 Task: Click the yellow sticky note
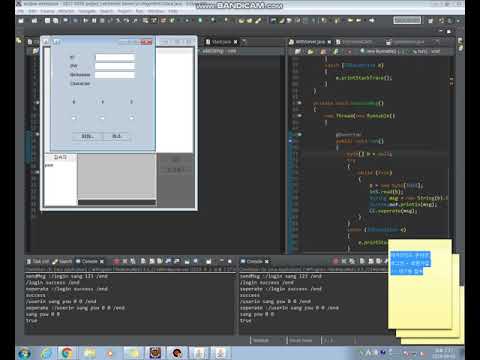pos(420,283)
